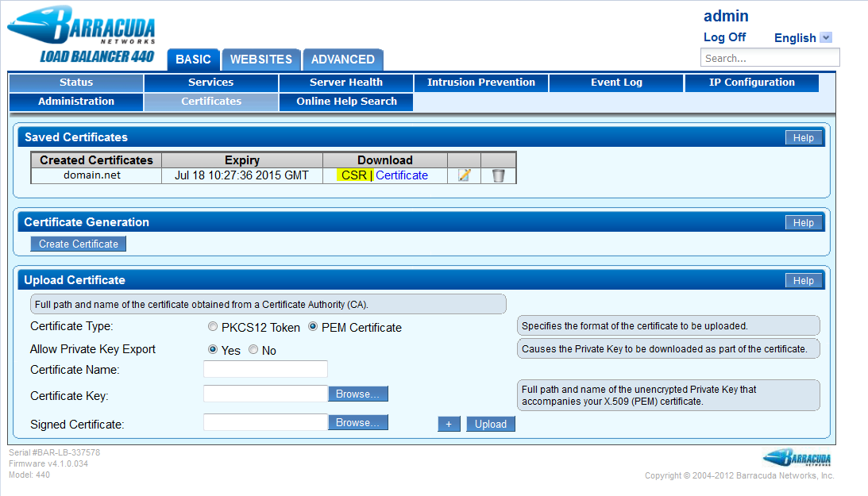Edit the domain.net certificate with the pencil icon
Image resolution: width=868 pixels, height=496 pixels.
(x=465, y=175)
